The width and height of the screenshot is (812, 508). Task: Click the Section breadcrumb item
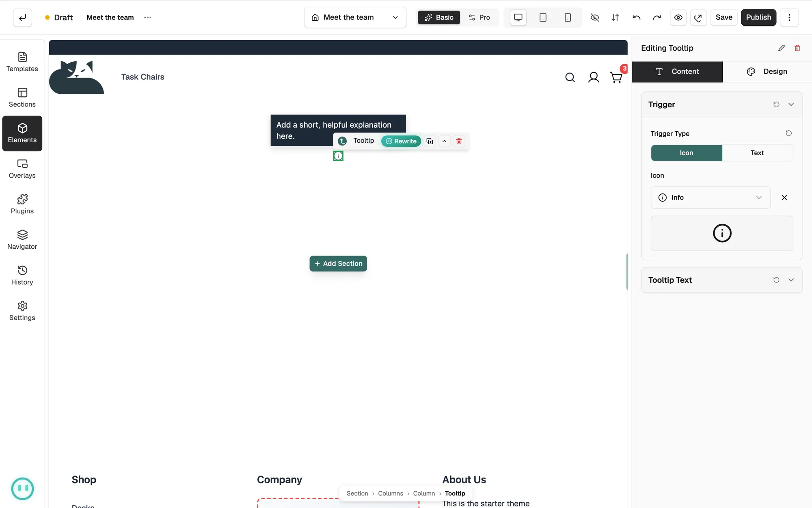click(357, 493)
